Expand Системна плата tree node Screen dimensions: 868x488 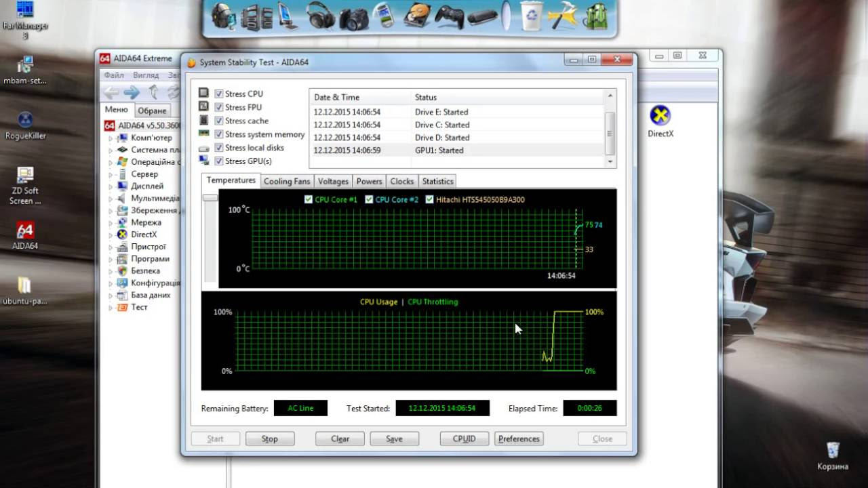tap(111, 150)
